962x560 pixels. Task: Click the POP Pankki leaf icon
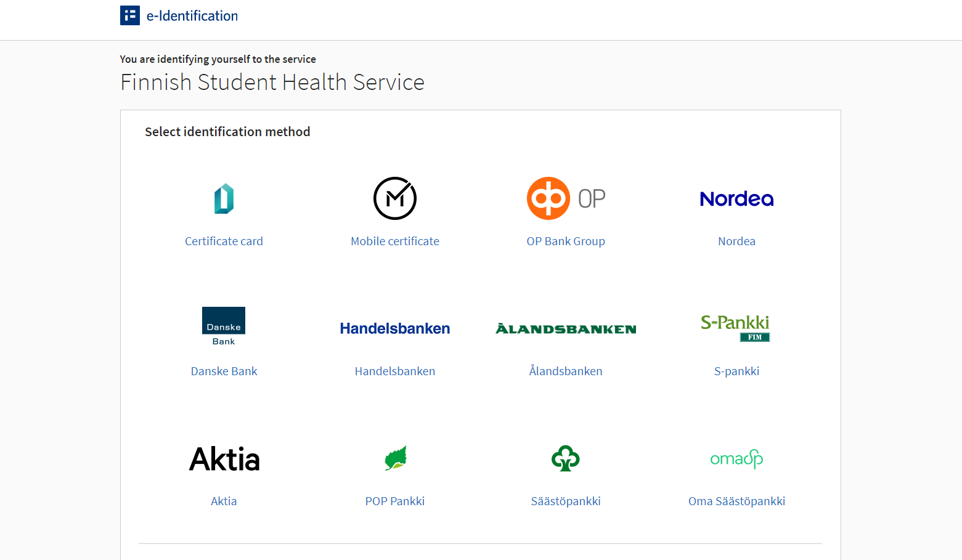[x=394, y=458]
